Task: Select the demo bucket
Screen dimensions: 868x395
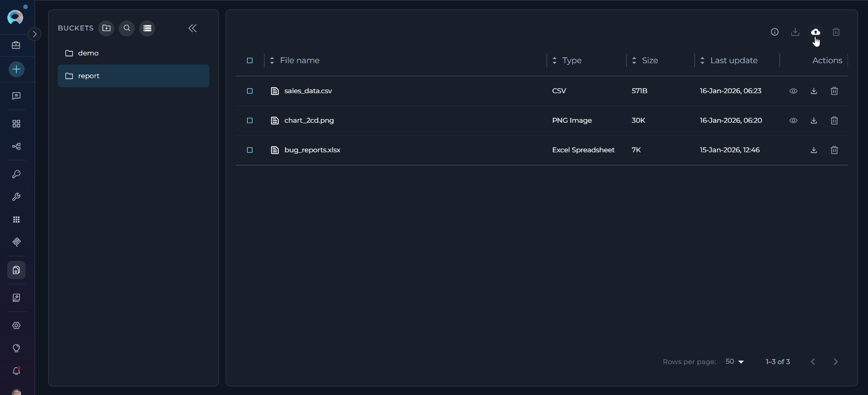Action: pyautogui.click(x=88, y=53)
